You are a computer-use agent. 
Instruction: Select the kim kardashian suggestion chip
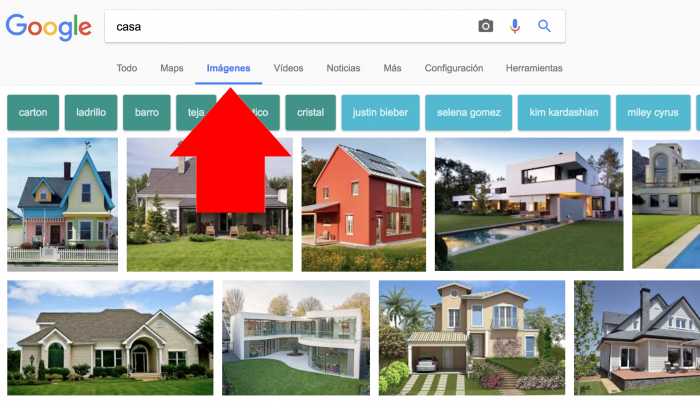(x=564, y=113)
